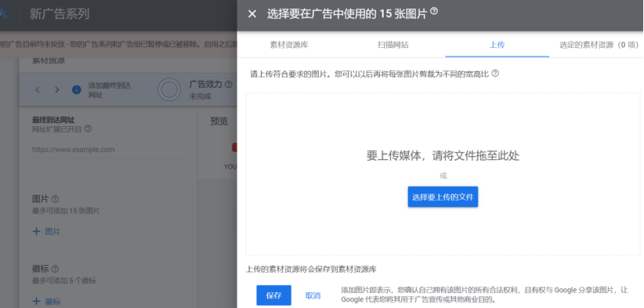Click the help icon after the aspect ratio hint
This screenshot has height=308, width=644.
coord(495,74)
